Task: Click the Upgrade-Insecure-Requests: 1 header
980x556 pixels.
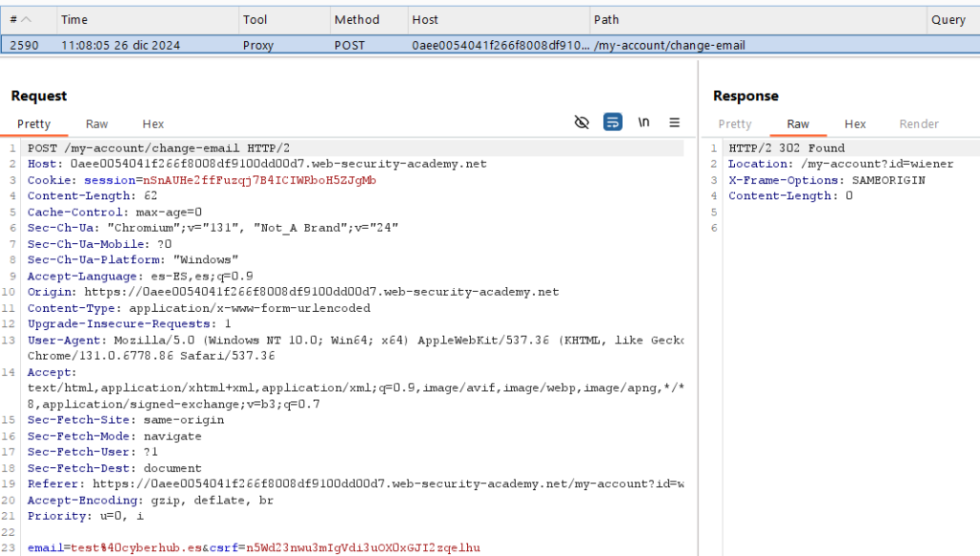Action: coord(129,323)
